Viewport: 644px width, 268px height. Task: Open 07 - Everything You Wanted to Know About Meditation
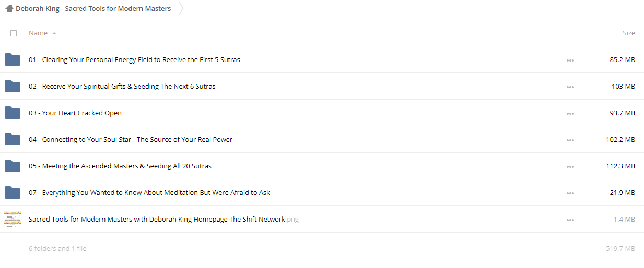(x=149, y=192)
